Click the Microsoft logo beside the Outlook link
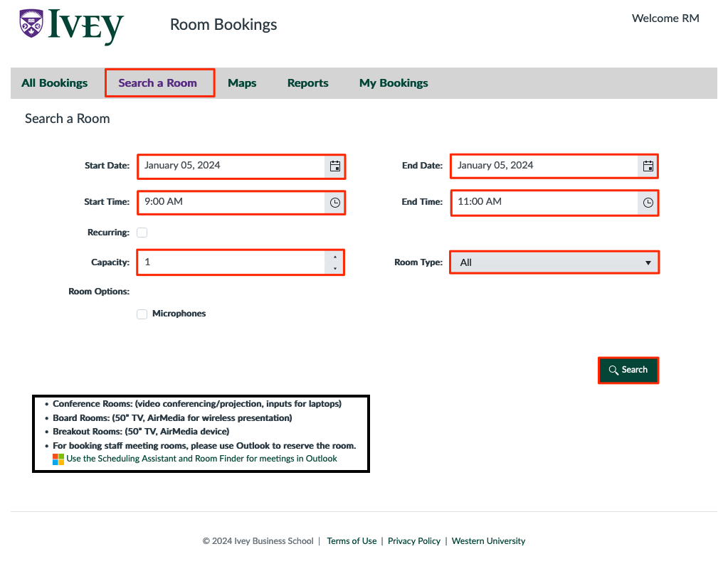This screenshot has height=576, width=728. pyautogui.click(x=58, y=459)
